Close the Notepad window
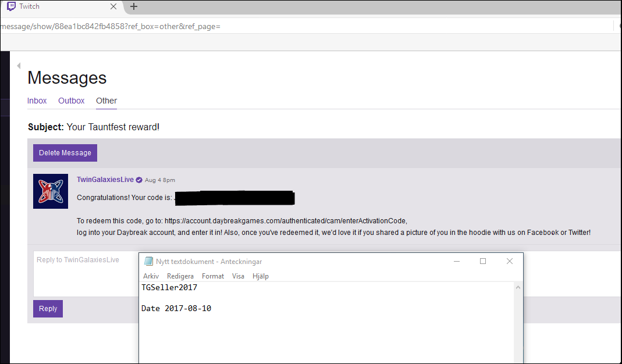 coord(510,261)
